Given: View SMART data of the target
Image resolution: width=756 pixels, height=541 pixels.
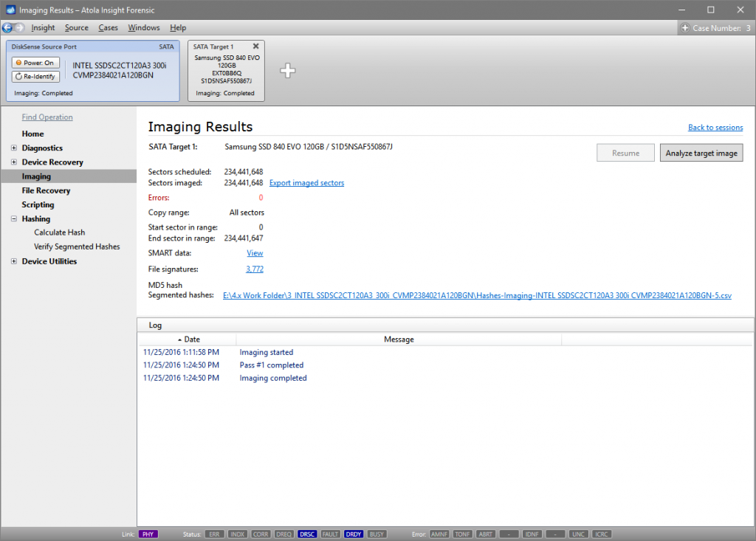Looking at the screenshot, I should click(254, 252).
